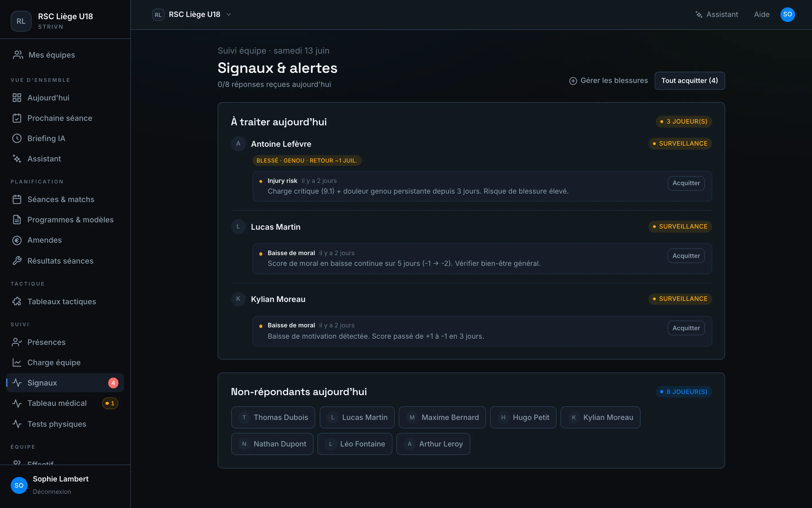
Task: Click Sophie Lambert's SO avatar in the sidebar
Action: coord(19,485)
